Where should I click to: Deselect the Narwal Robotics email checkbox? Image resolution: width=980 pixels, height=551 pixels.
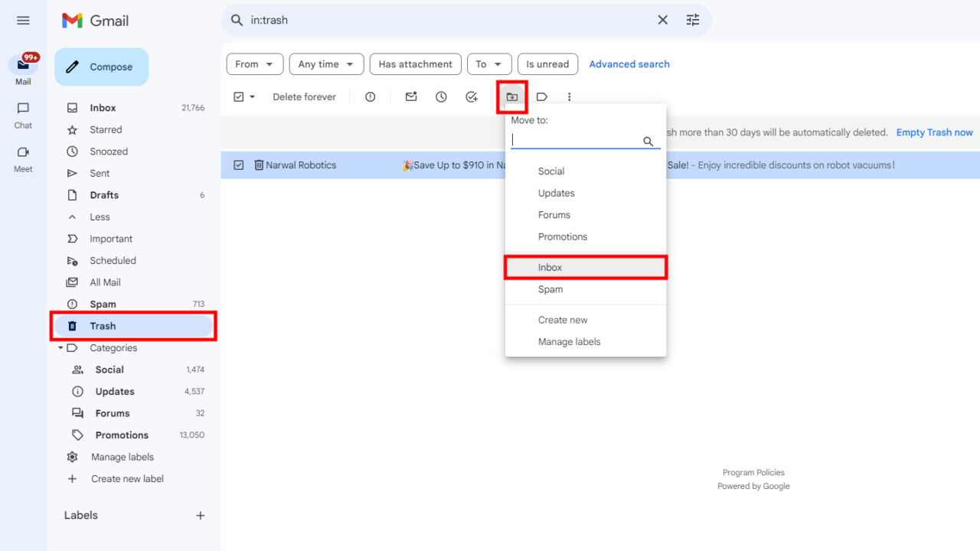click(237, 165)
